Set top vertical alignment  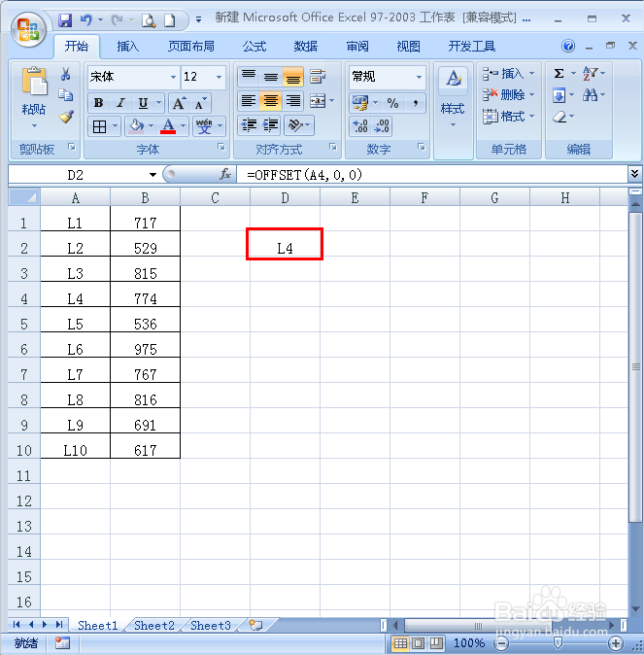click(x=249, y=77)
